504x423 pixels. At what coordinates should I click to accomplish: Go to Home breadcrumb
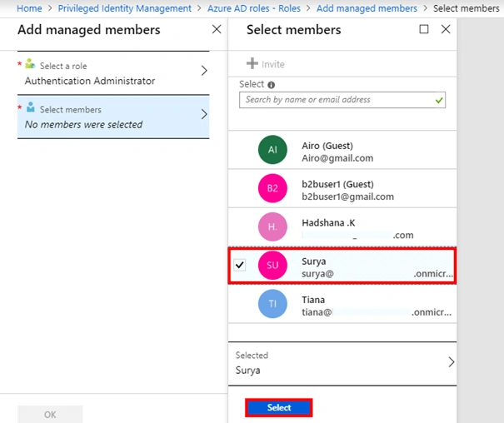[29, 8]
